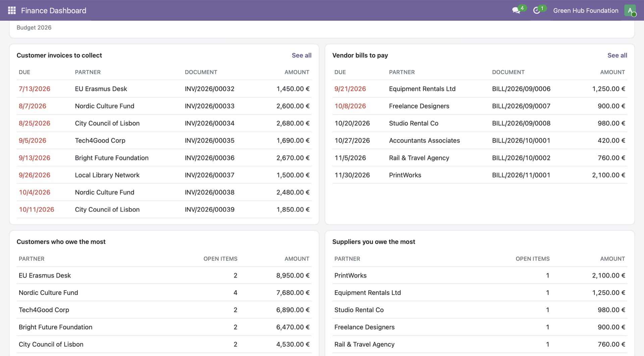Open bill BILL/2026/09/0006

pyautogui.click(x=521, y=89)
